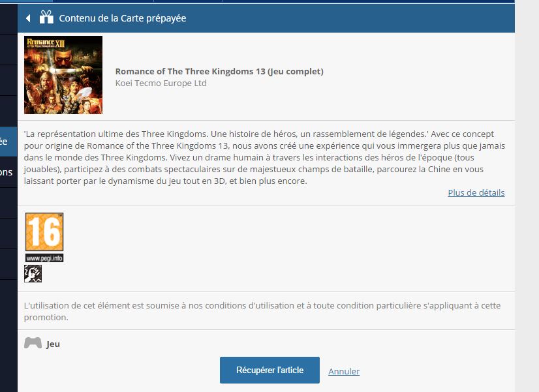Click the game description paragraph
Viewport: 539px width, 392px height.
tap(264, 157)
